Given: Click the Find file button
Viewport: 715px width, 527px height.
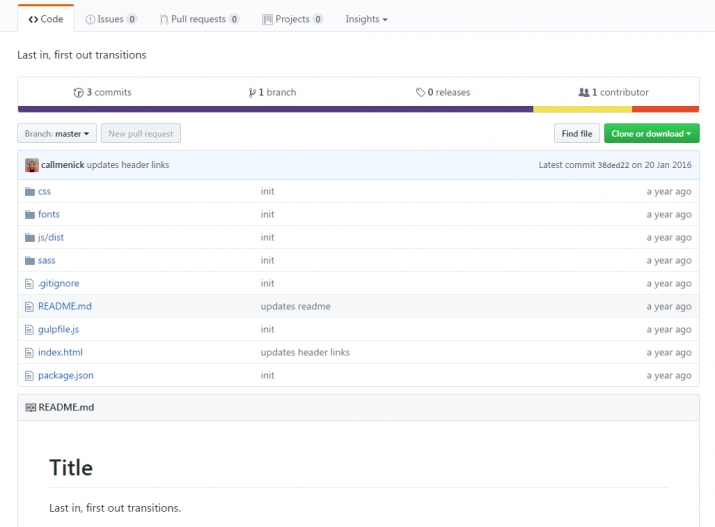Looking at the screenshot, I should coord(577,133).
